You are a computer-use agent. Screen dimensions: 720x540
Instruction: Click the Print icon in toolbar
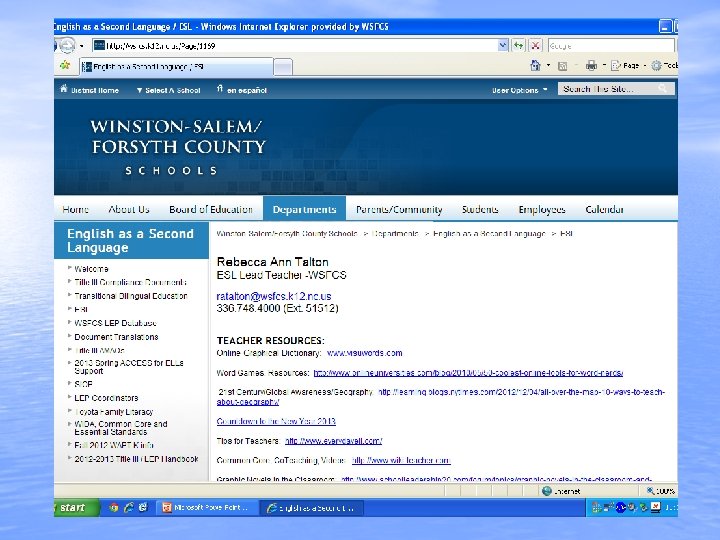coord(591,66)
